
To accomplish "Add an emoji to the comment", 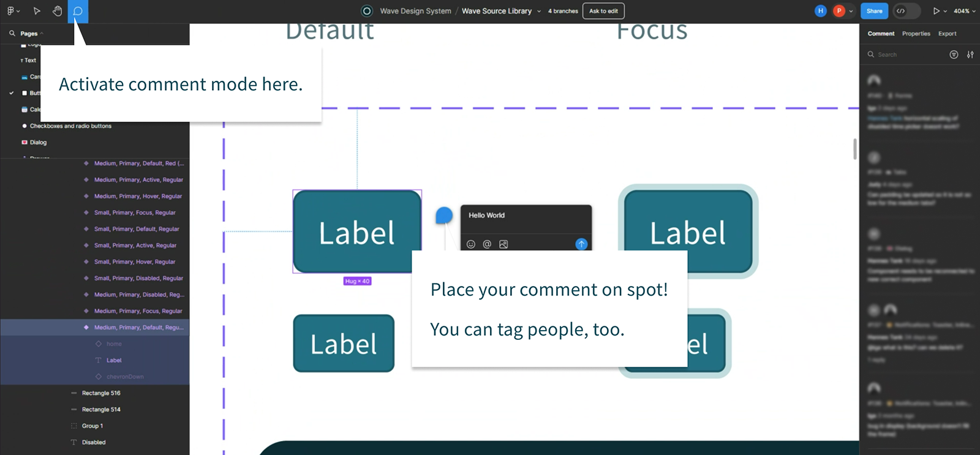I will tap(471, 244).
